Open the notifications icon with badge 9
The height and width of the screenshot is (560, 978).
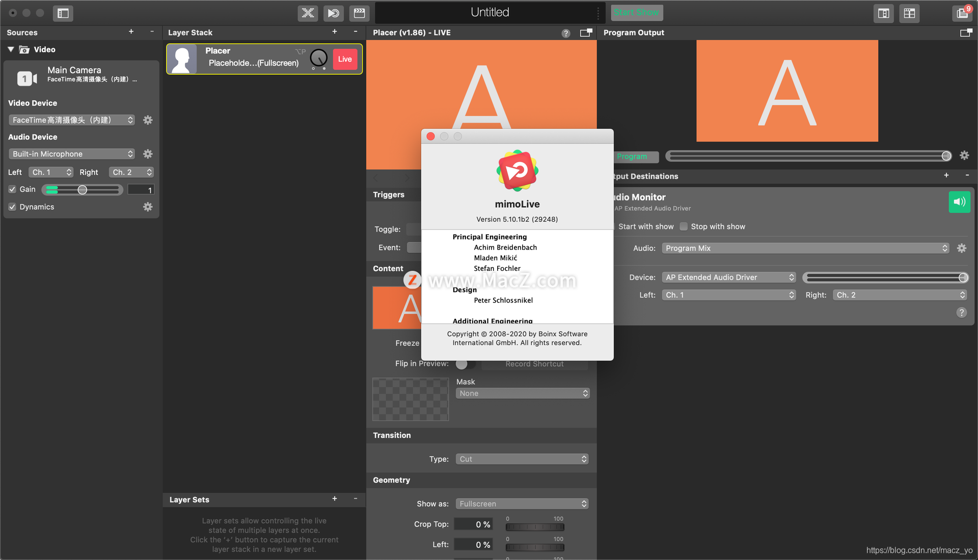[x=962, y=13]
